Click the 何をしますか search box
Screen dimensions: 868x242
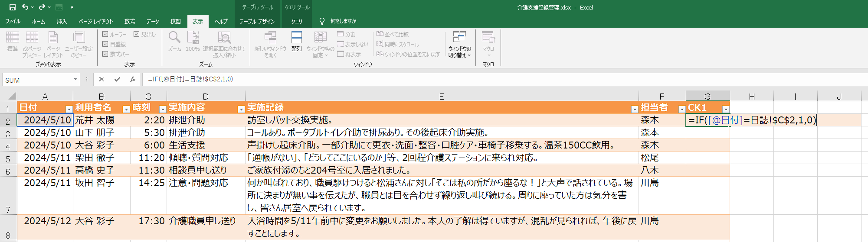click(343, 21)
